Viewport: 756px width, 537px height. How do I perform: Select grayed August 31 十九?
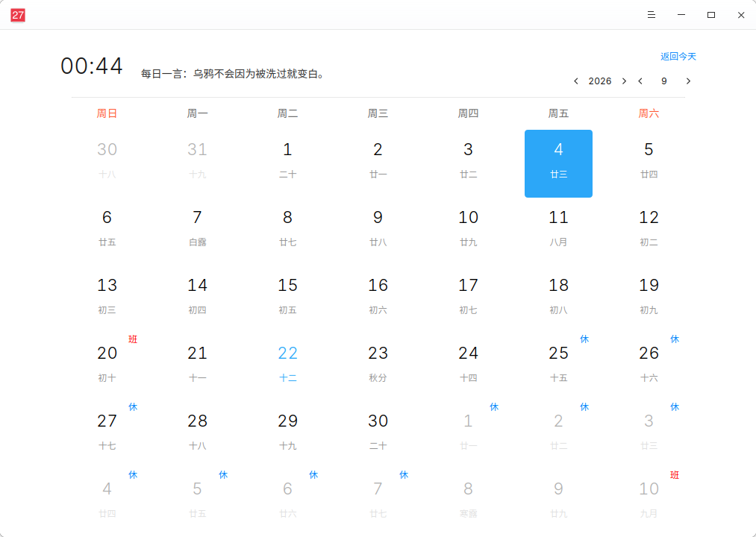tap(197, 163)
